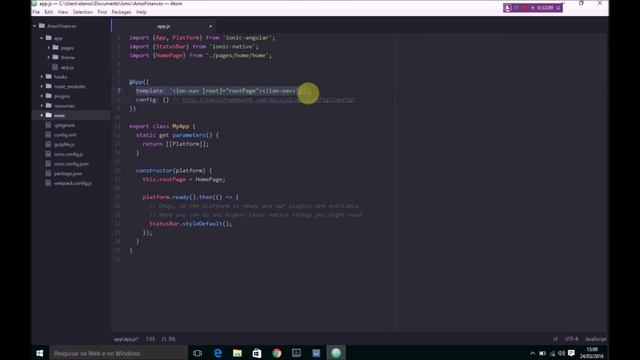Click the project root folder icon

(42, 26)
